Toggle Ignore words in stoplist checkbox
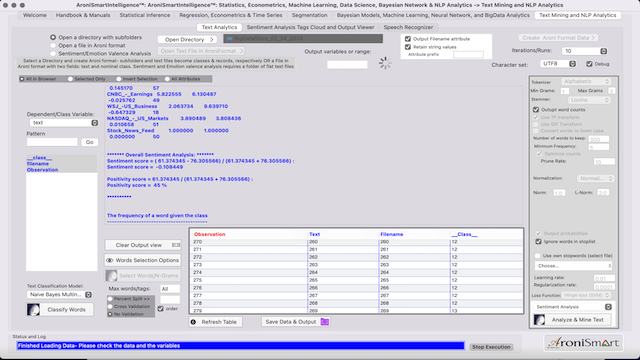The image size is (640, 360). pos(538,242)
